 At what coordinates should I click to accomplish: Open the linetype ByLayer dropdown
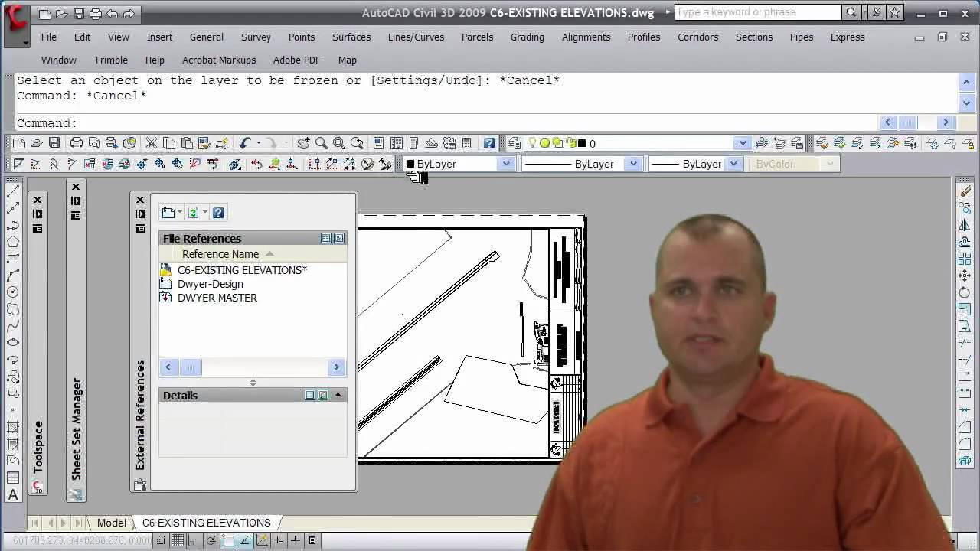(633, 164)
